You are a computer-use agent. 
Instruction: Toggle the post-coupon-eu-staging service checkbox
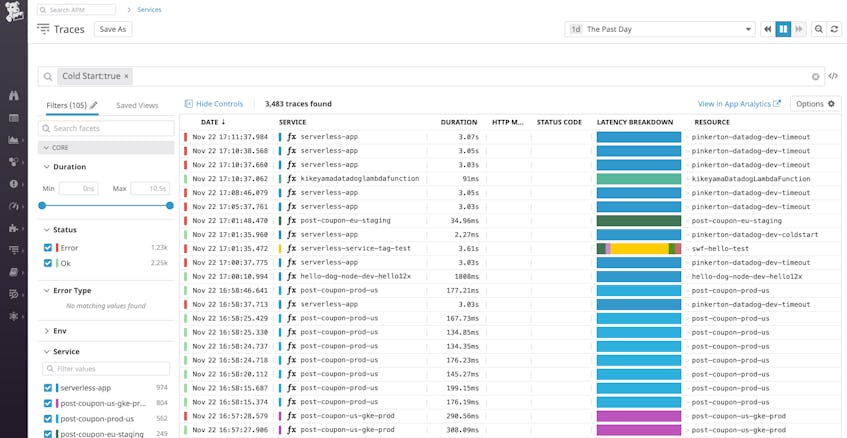coord(48,434)
